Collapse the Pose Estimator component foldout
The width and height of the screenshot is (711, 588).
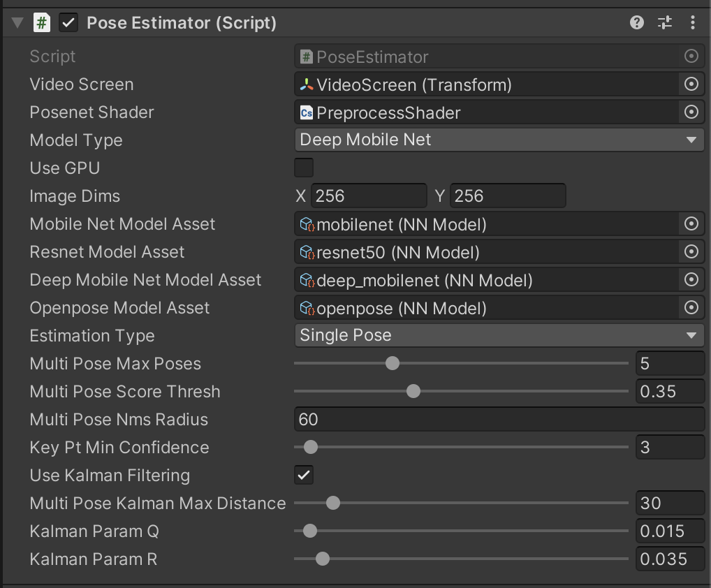pyautogui.click(x=17, y=22)
